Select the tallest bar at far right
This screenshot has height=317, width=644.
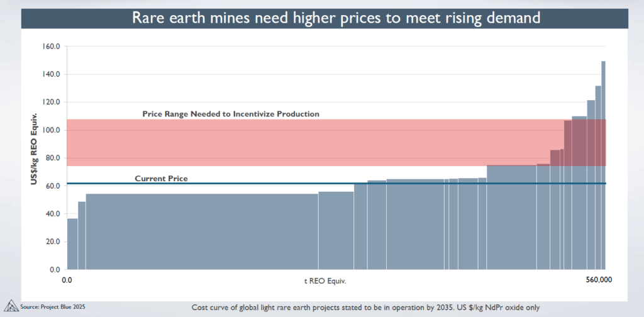[603, 165]
